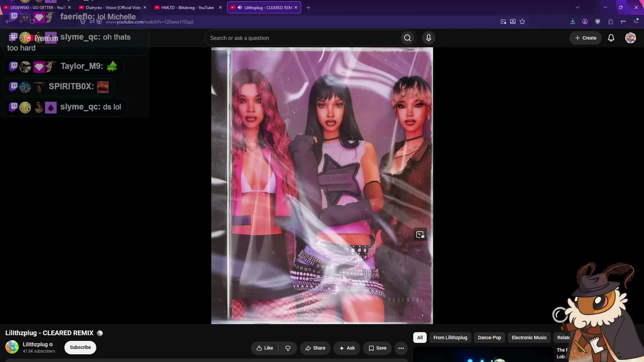
Task: Open a new browser tab
Action: click(x=308, y=8)
